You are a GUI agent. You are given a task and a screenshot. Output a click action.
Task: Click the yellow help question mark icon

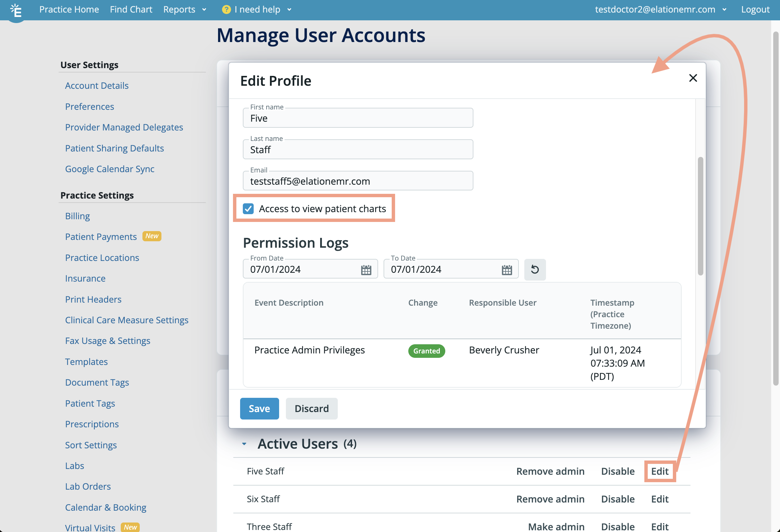point(226,9)
